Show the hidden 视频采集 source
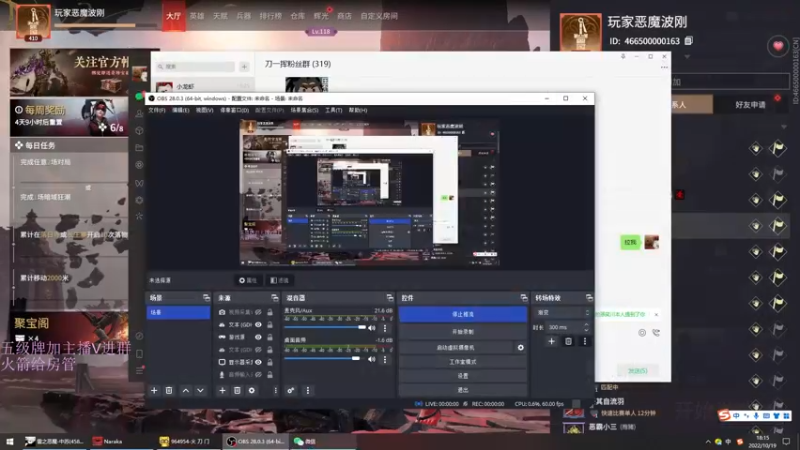 258,312
